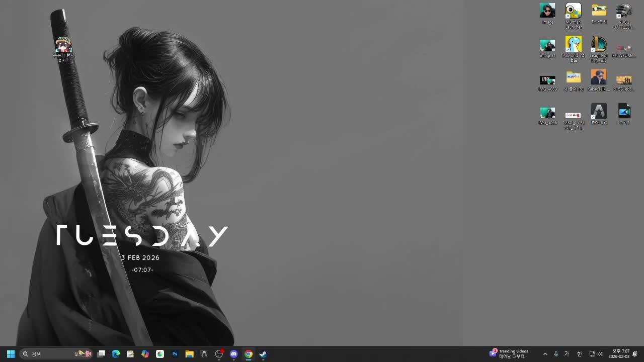Select the PUBG BATTLEGROUNDS desktop shortcut
This screenshot has height=362, width=644.
pos(624,16)
